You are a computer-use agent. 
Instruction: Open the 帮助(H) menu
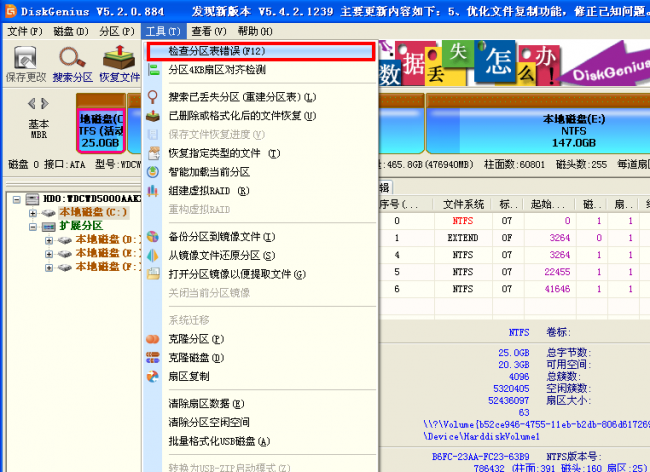[x=255, y=31]
